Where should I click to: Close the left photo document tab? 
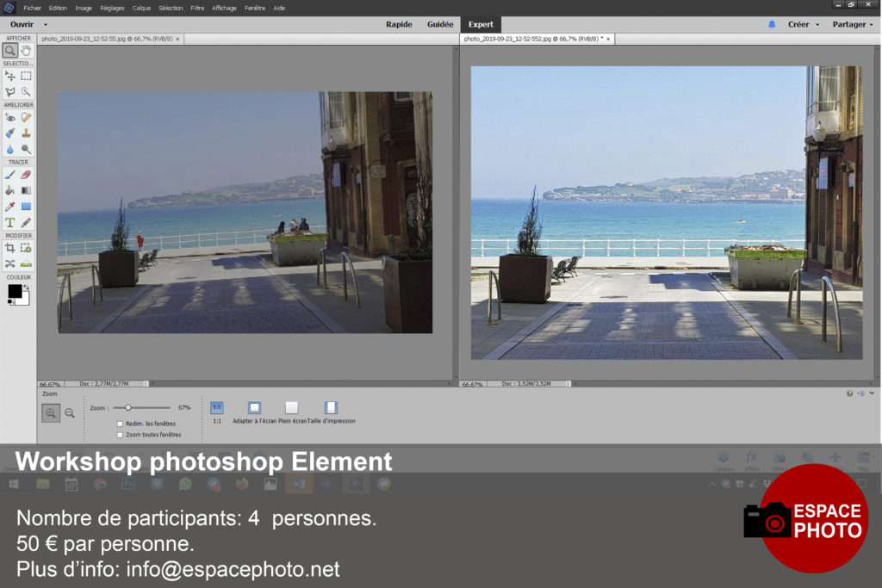click(x=177, y=40)
